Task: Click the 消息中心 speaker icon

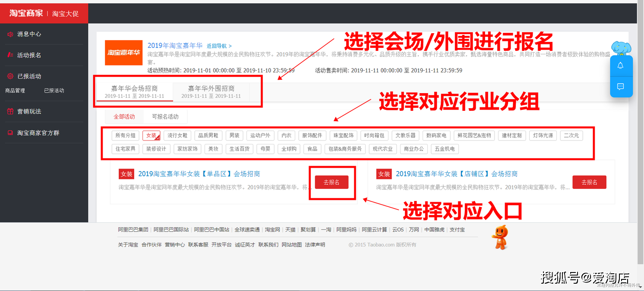Action: pyautogui.click(x=10, y=34)
